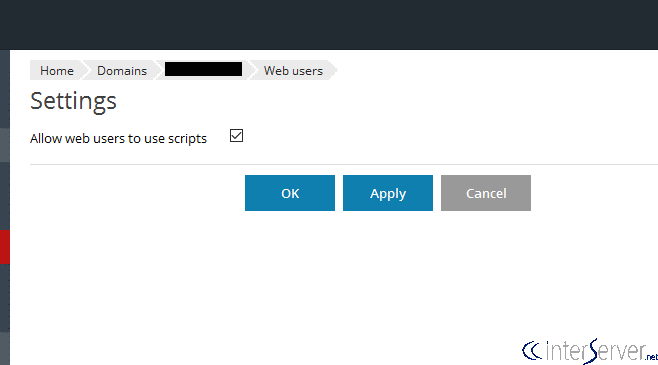Open the redacted domain breadcrumb
Image resolution: width=658 pixels, height=365 pixels.
click(203, 70)
